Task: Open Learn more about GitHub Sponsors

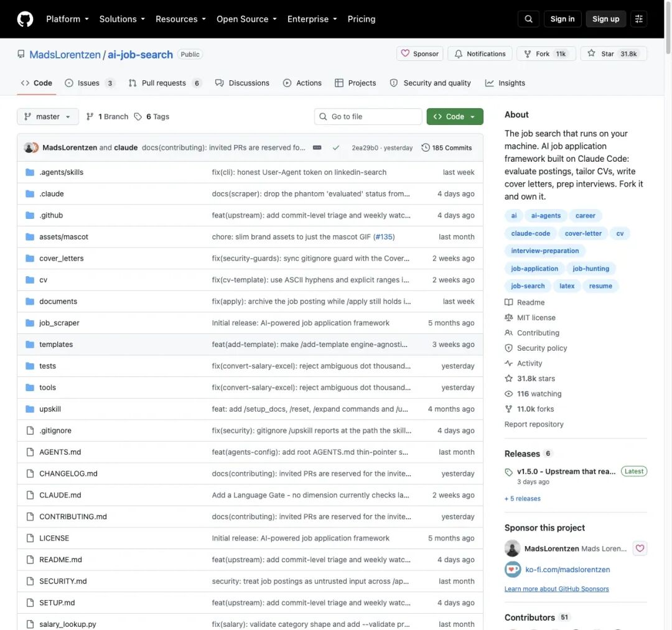Action: tap(556, 589)
